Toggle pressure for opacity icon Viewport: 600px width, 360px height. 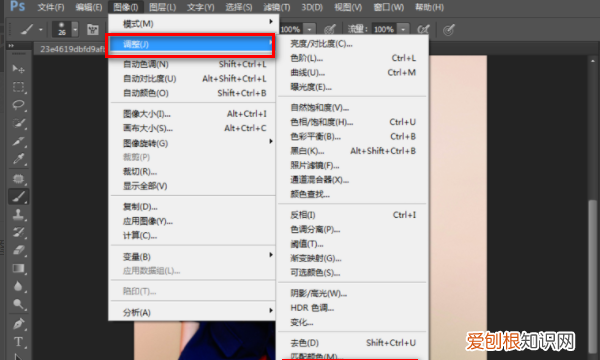[329, 29]
